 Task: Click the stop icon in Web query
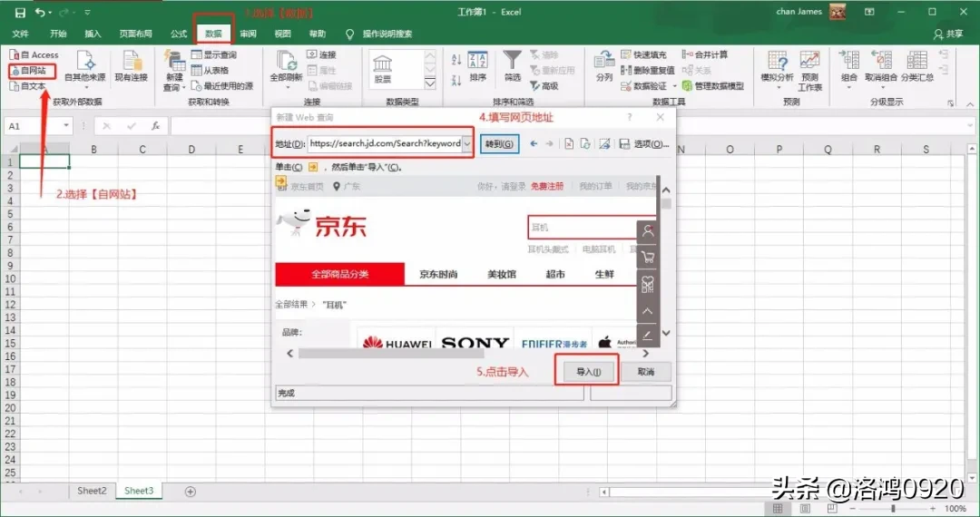click(569, 143)
